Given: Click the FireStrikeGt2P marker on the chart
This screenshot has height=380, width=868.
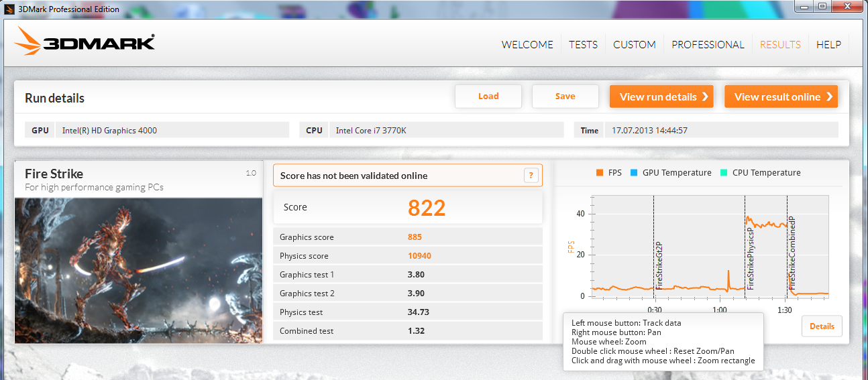Looking at the screenshot, I should pyautogui.click(x=659, y=265).
